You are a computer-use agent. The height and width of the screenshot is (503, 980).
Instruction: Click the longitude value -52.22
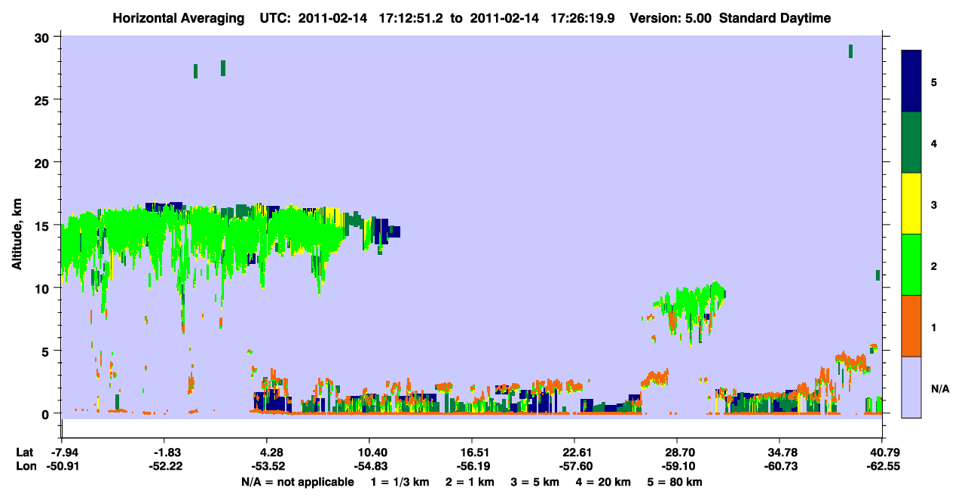(167, 466)
